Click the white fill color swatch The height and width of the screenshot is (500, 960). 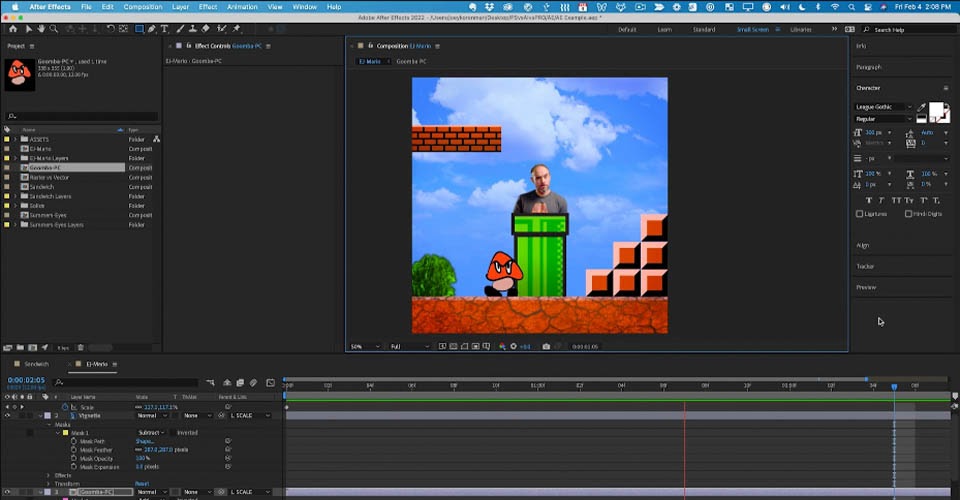(x=936, y=111)
